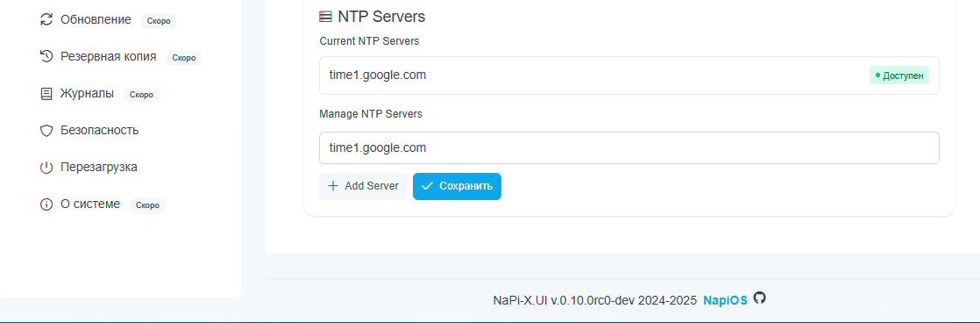Click the Обновление refresh icon
This screenshot has height=323, width=980.
click(46, 20)
